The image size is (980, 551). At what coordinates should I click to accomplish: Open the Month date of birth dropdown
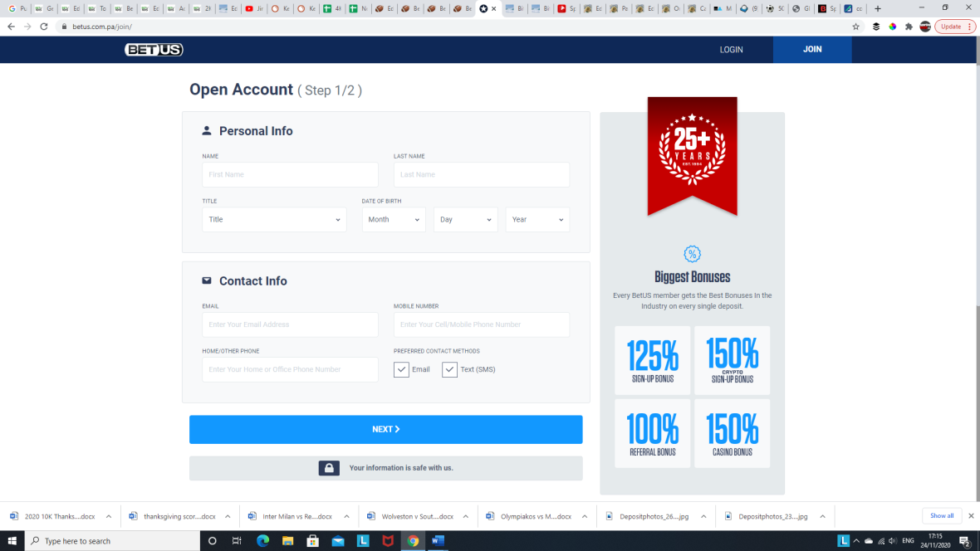pyautogui.click(x=394, y=220)
